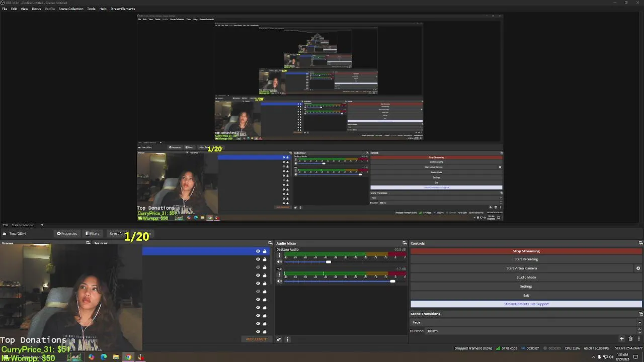Undock the Scenes panel

(x=88, y=243)
